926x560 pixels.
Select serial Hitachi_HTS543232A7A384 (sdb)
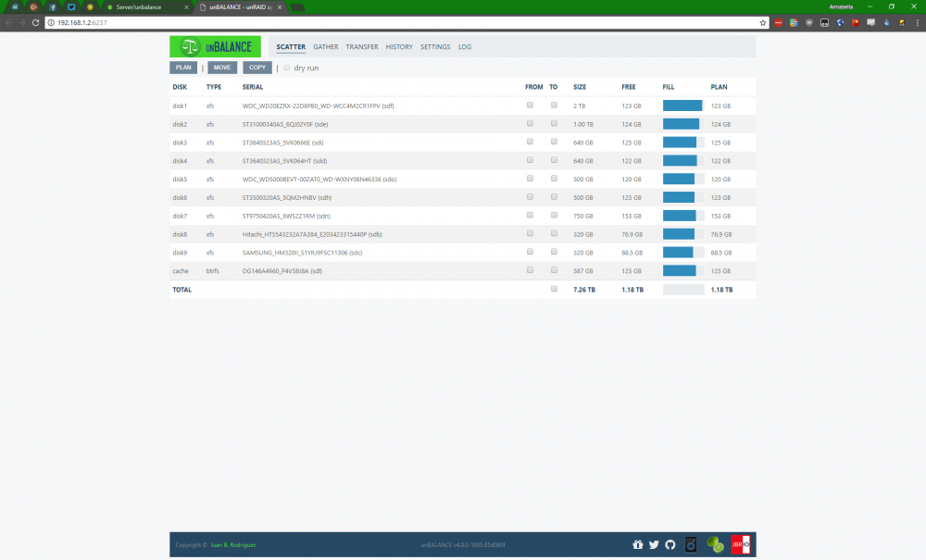coord(312,234)
